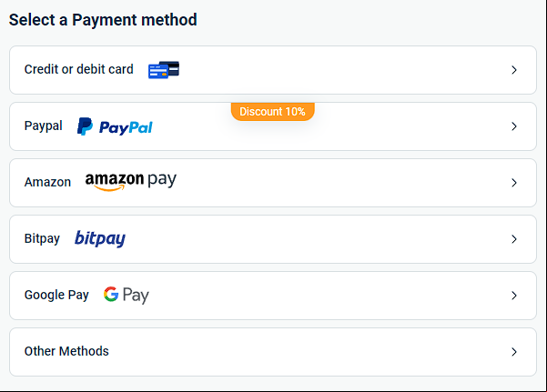This screenshot has width=547, height=392.
Task: Click the bitpay logo
Action: click(x=100, y=239)
